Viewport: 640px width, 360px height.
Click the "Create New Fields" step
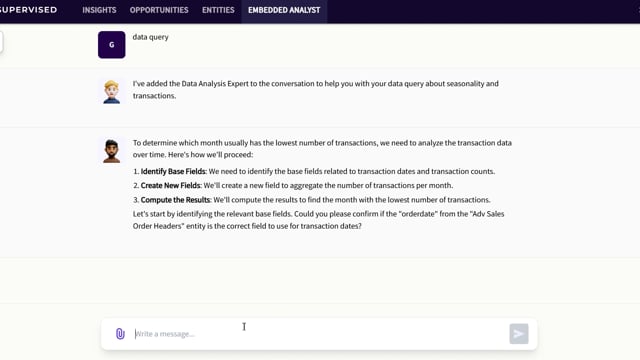point(170,185)
